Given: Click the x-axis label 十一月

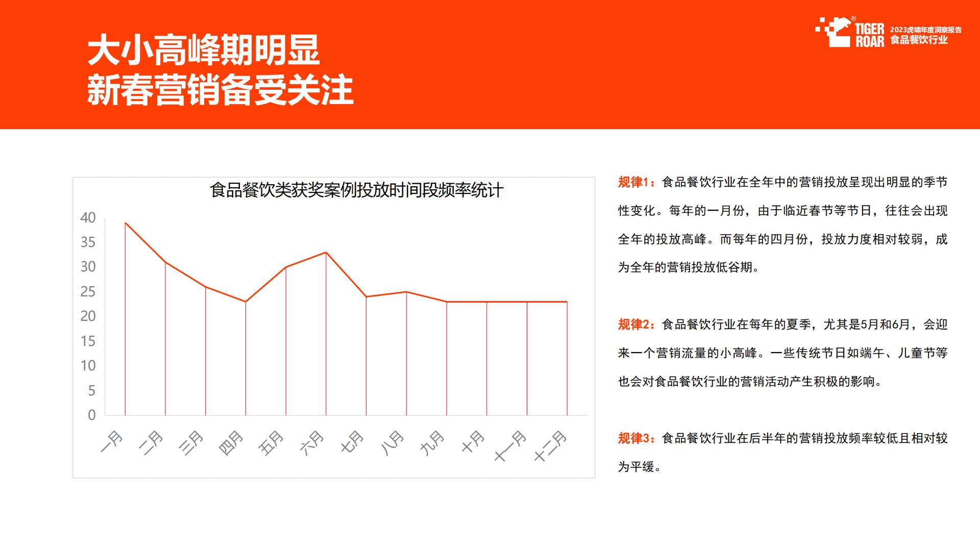Looking at the screenshot, I should pyautogui.click(x=510, y=446).
